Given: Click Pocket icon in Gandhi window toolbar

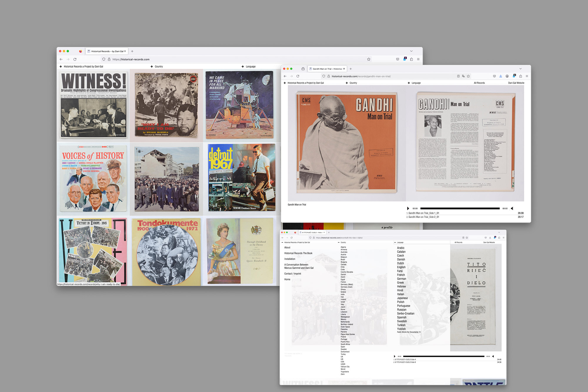Looking at the screenshot, I should (494, 76).
